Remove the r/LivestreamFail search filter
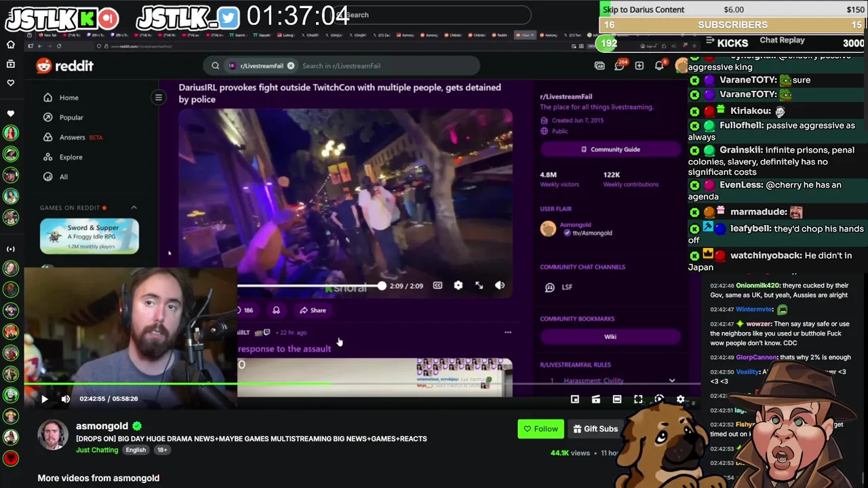Image resolution: width=868 pixels, height=488 pixels. 290,66
